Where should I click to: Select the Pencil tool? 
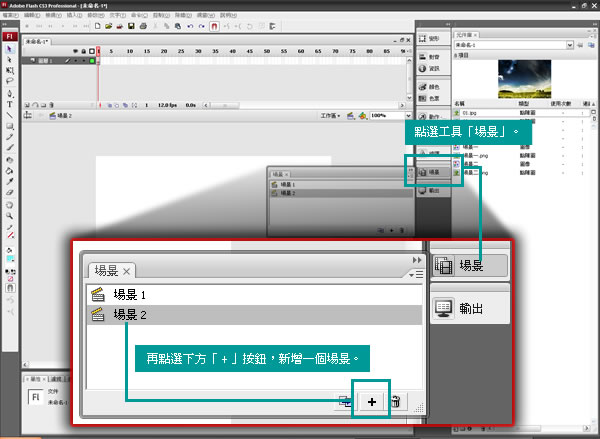tap(10, 137)
